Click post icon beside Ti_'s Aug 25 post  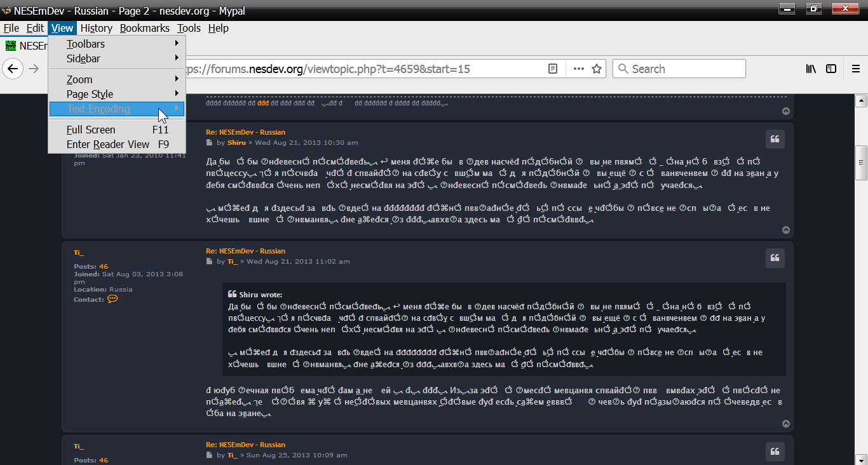(209, 455)
